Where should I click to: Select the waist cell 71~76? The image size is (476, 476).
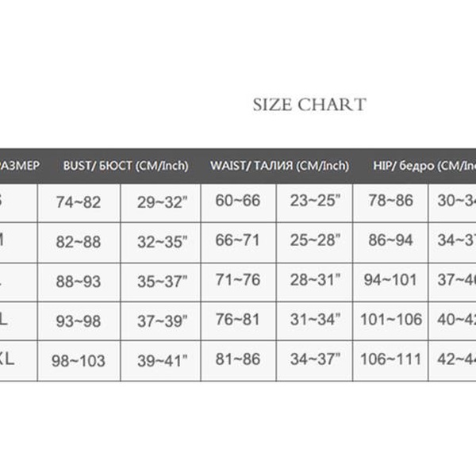click(237, 279)
